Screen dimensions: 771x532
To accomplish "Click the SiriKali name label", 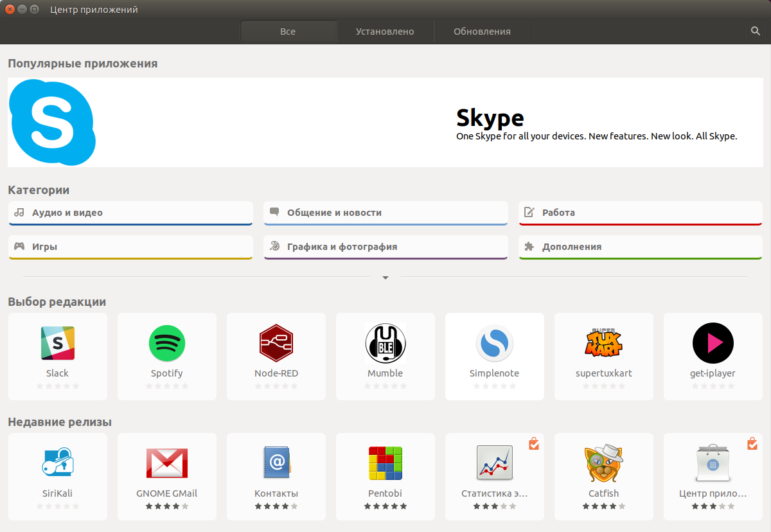I will (x=58, y=493).
